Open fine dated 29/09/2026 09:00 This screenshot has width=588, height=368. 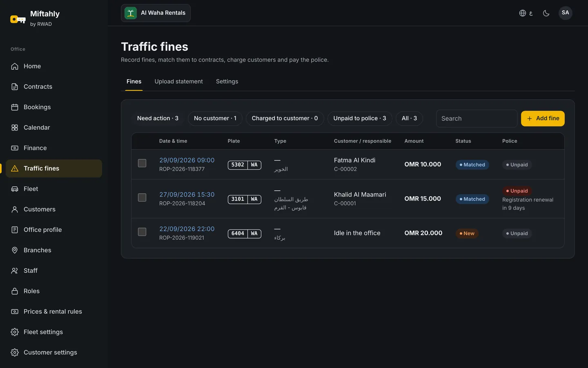pyautogui.click(x=187, y=160)
